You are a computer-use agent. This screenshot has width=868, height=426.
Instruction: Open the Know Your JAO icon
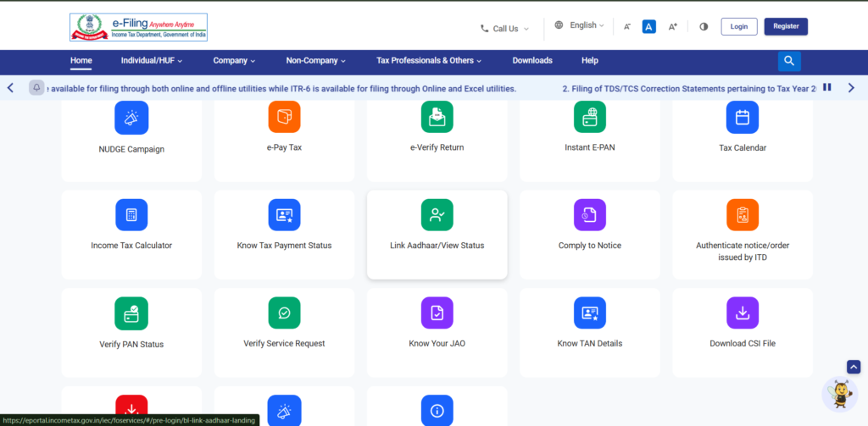click(x=437, y=313)
